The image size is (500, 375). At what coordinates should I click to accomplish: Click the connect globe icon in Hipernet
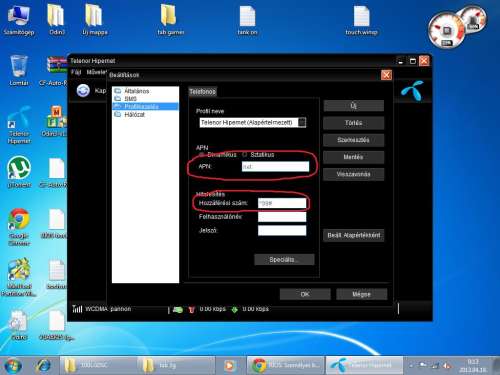click(x=83, y=90)
